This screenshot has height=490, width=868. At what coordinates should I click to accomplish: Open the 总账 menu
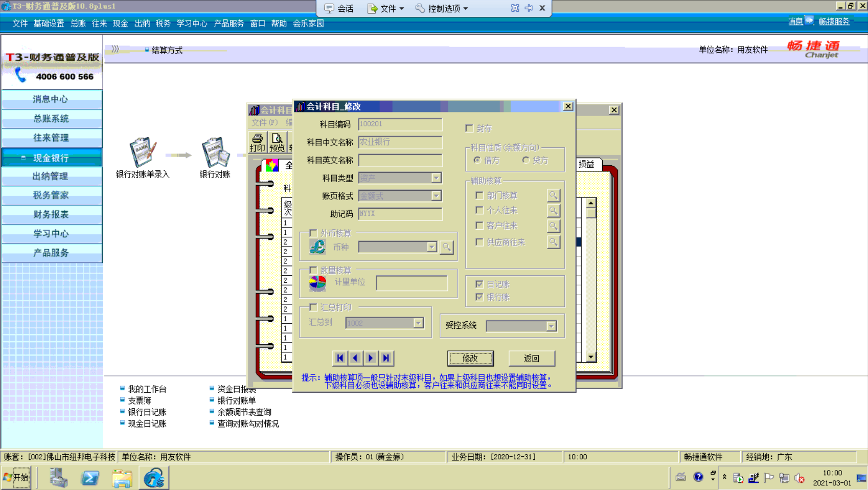[x=78, y=24]
